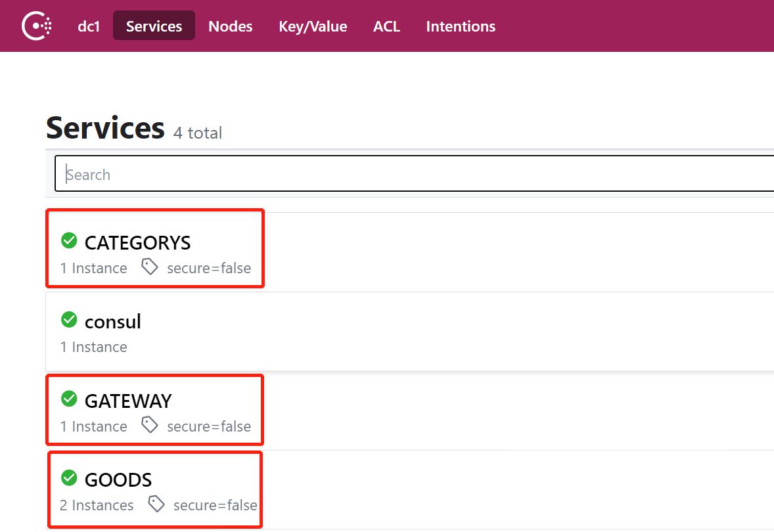Open the Nodes tab
The width and height of the screenshot is (774, 532).
pyautogui.click(x=231, y=26)
